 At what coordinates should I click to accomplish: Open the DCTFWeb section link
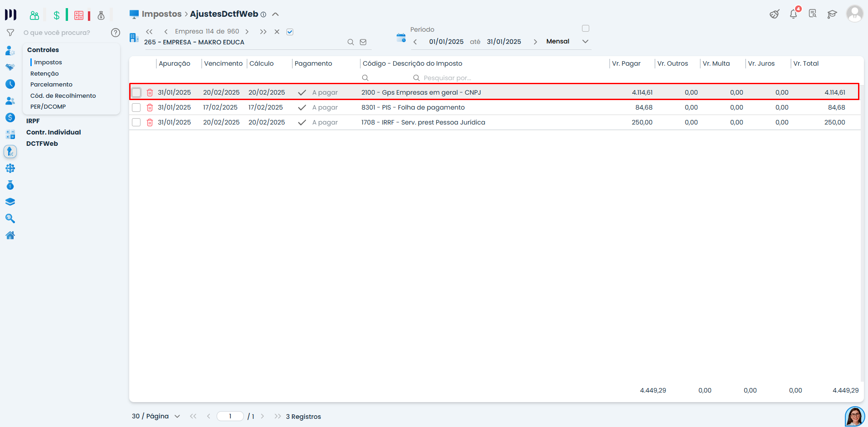tap(42, 144)
